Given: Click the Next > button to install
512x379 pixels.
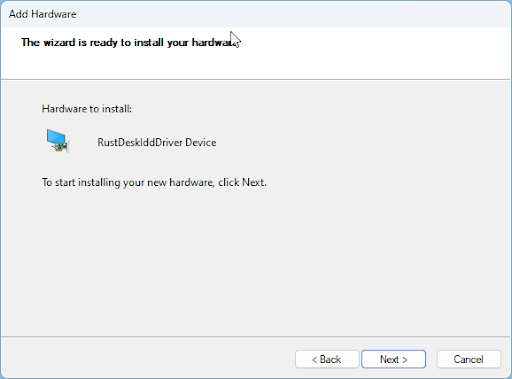Looking at the screenshot, I should (x=393, y=359).
